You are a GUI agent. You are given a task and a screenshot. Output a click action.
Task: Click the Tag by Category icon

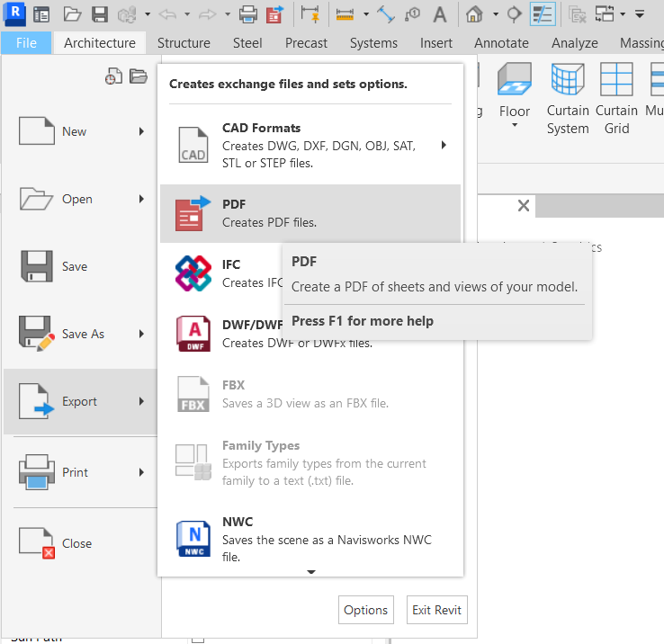(x=412, y=14)
